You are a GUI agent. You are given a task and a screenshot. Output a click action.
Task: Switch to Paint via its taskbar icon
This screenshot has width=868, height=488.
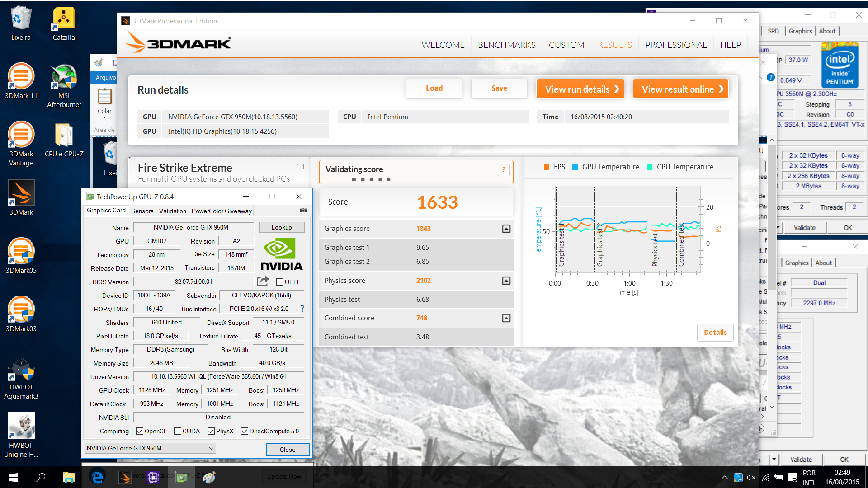209,477
